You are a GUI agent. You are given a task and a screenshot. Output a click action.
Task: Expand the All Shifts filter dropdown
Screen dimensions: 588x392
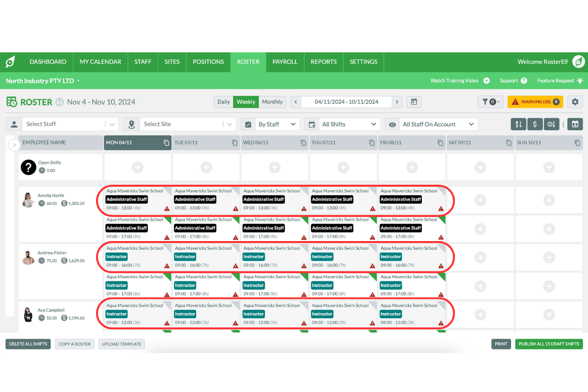pos(349,124)
